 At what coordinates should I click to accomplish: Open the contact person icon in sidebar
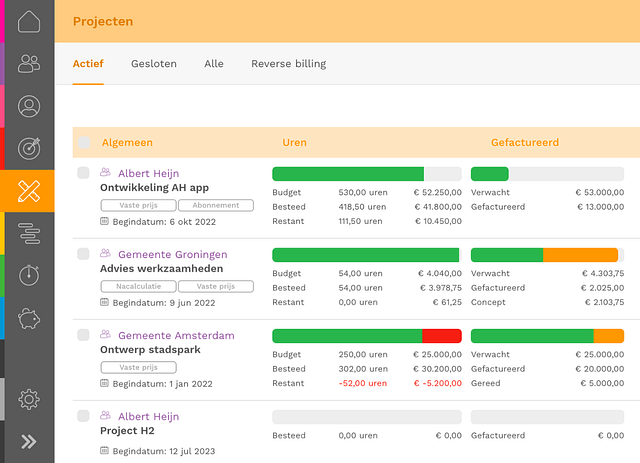[x=29, y=106]
